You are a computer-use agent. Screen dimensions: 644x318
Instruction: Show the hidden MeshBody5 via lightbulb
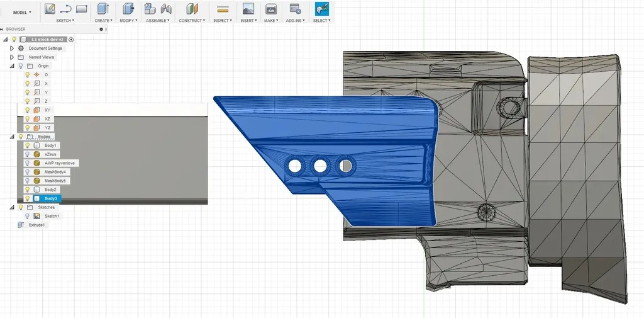point(27,181)
